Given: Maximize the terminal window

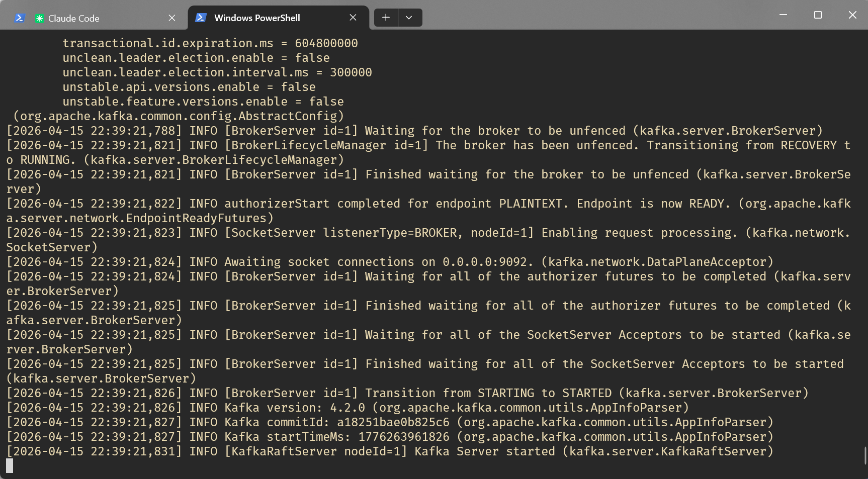Looking at the screenshot, I should click(x=818, y=15).
